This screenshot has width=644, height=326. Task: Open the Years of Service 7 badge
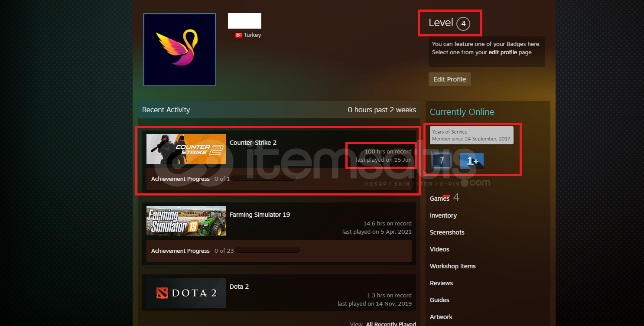pyautogui.click(x=442, y=160)
